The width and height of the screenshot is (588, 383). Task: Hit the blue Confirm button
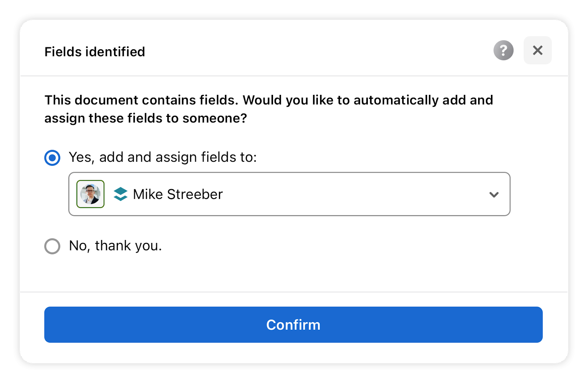293,325
